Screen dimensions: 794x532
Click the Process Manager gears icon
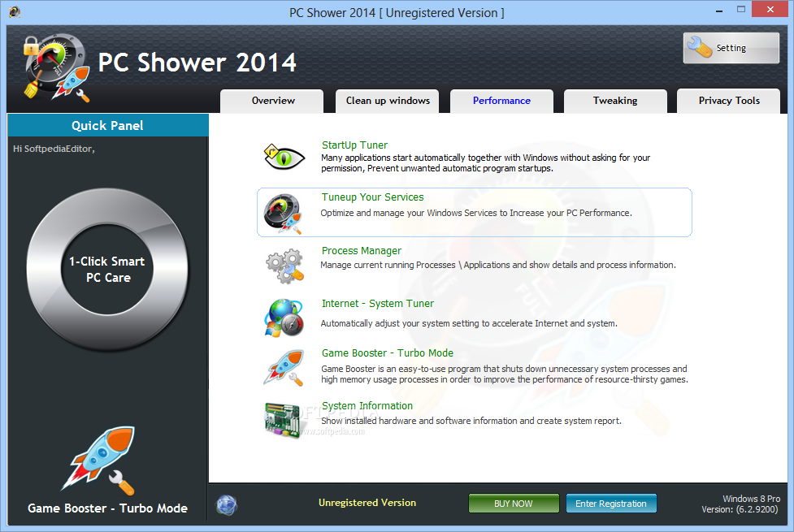point(284,266)
